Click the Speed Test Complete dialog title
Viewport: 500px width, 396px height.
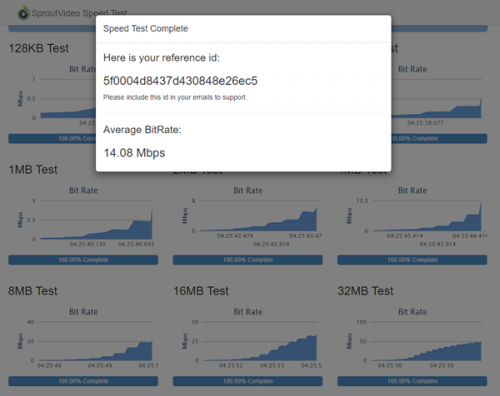[146, 29]
